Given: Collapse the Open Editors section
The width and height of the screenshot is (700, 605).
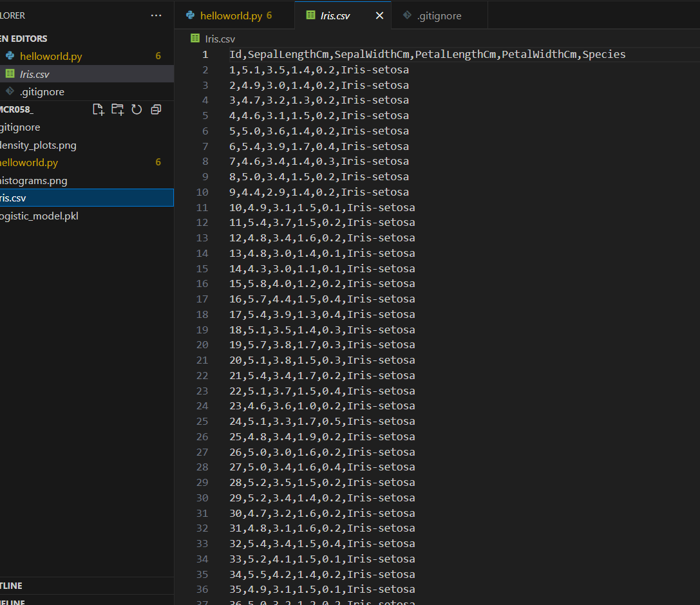Looking at the screenshot, I should pos(24,39).
